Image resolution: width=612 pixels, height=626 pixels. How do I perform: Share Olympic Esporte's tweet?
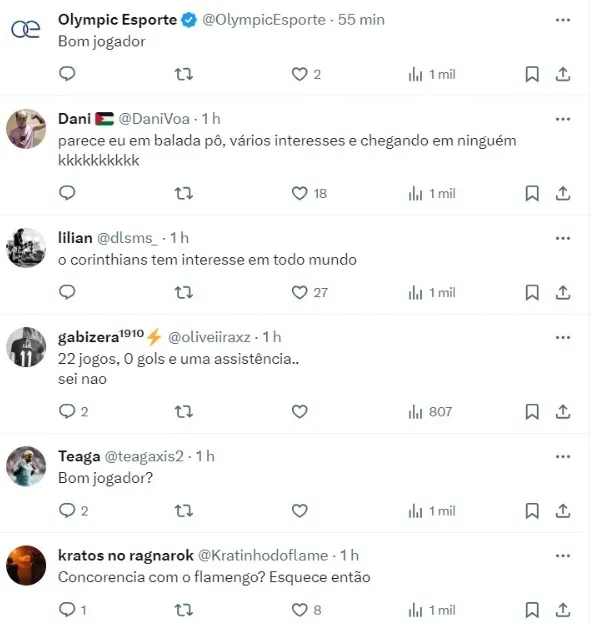tap(563, 74)
